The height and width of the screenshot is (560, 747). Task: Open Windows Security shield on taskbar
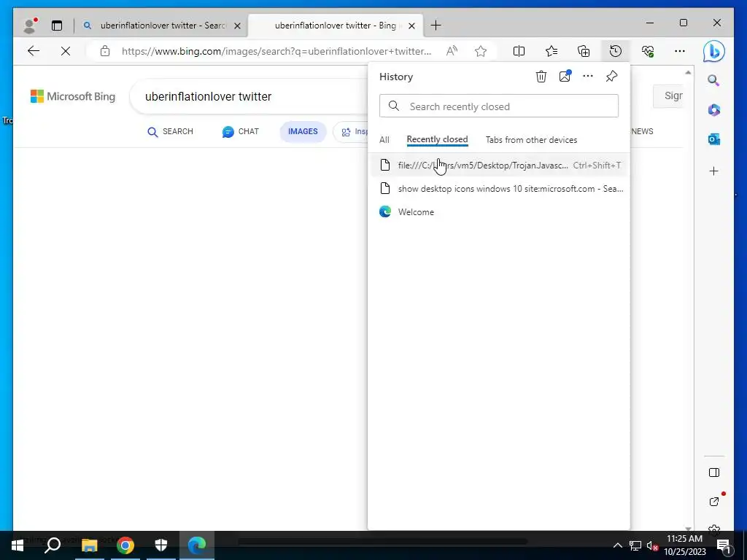pyautogui.click(x=161, y=545)
